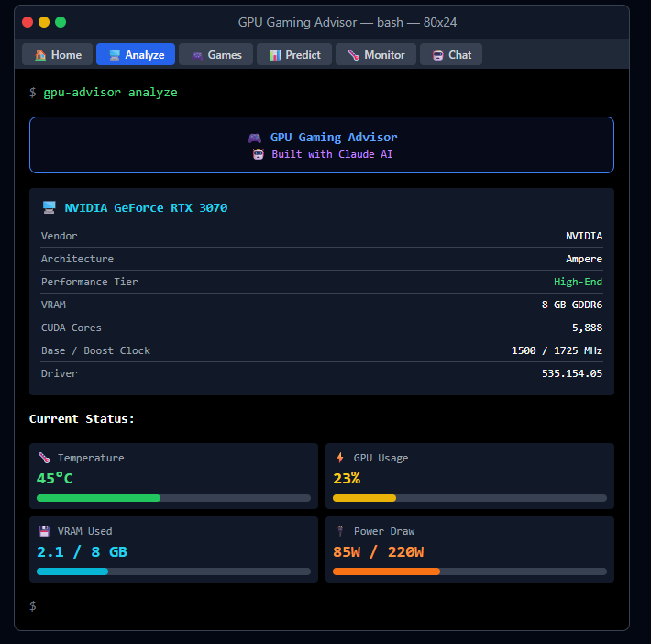The width and height of the screenshot is (651, 644).
Task: Click the 'Temperature' card label
Action: click(91, 458)
